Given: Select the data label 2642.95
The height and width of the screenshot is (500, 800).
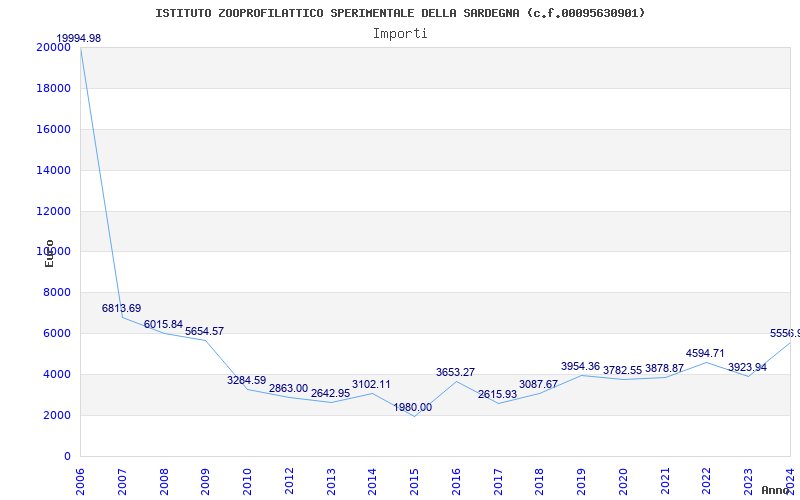Looking at the screenshot, I should click(331, 393).
